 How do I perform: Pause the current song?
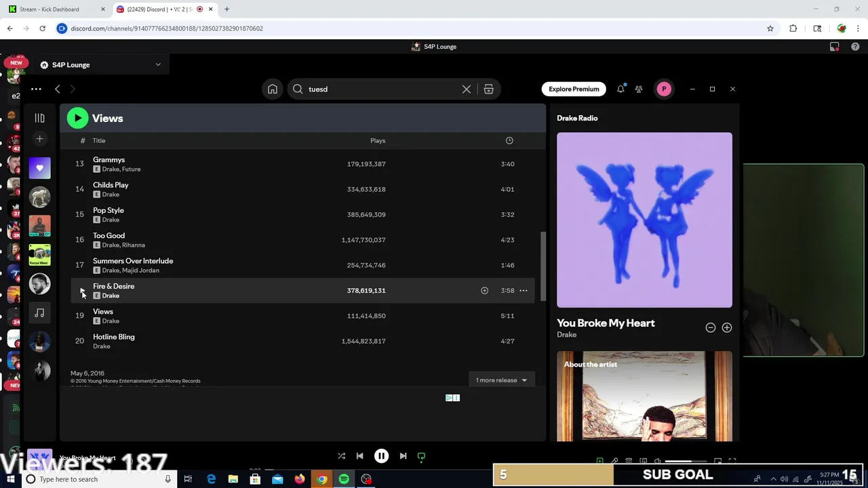[381, 456]
